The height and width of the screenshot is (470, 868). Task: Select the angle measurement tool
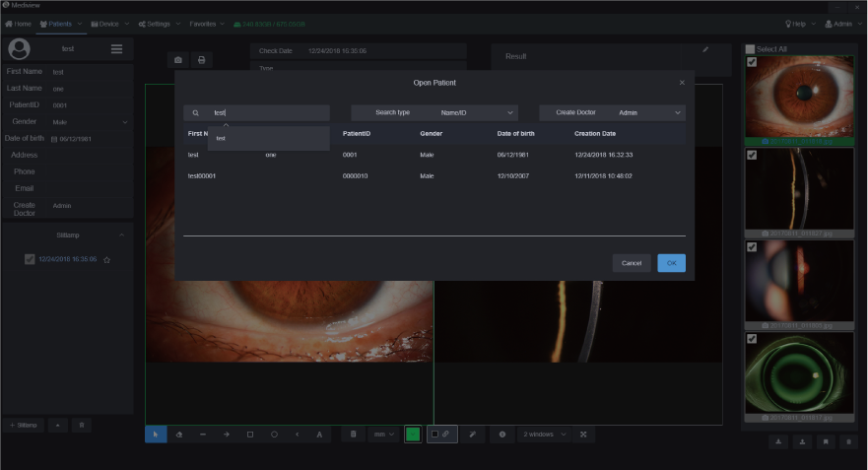tap(298, 435)
